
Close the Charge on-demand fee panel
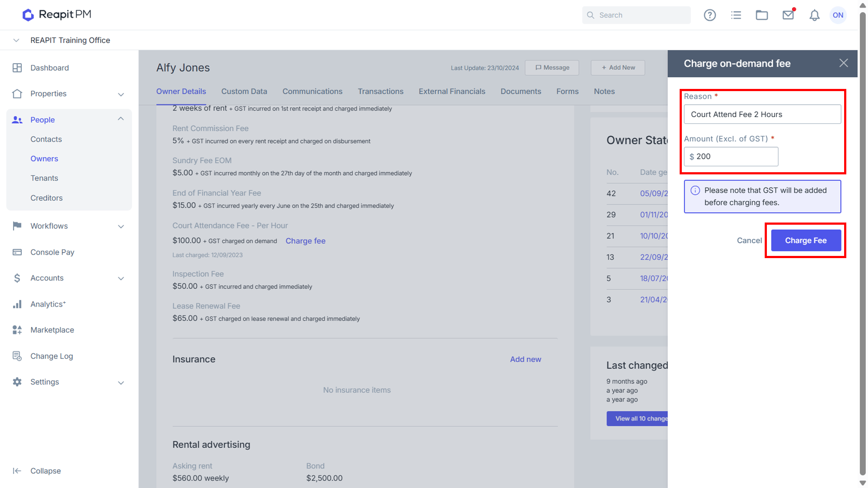[843, 63]
